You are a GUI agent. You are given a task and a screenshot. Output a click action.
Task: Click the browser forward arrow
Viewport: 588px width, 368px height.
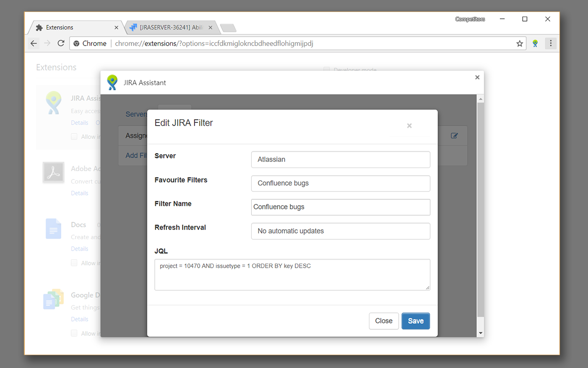point(47,43)
